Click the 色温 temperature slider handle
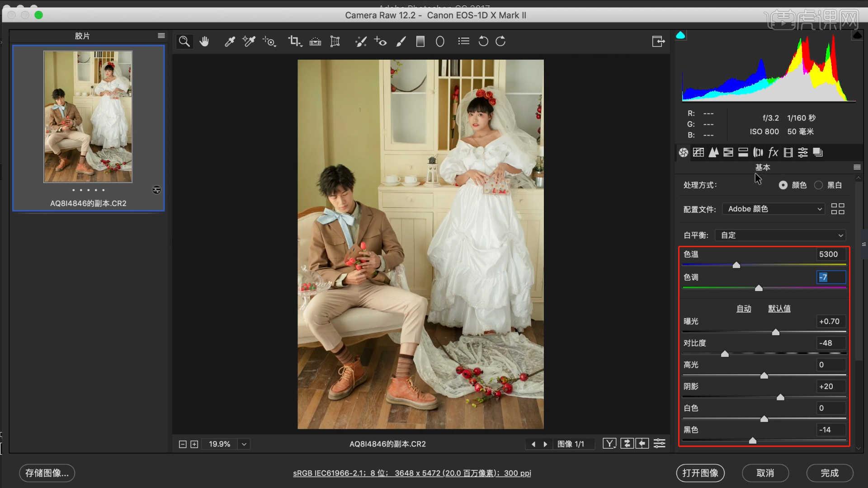The height and width of the screenshot is (488, 868). point(736,265)
